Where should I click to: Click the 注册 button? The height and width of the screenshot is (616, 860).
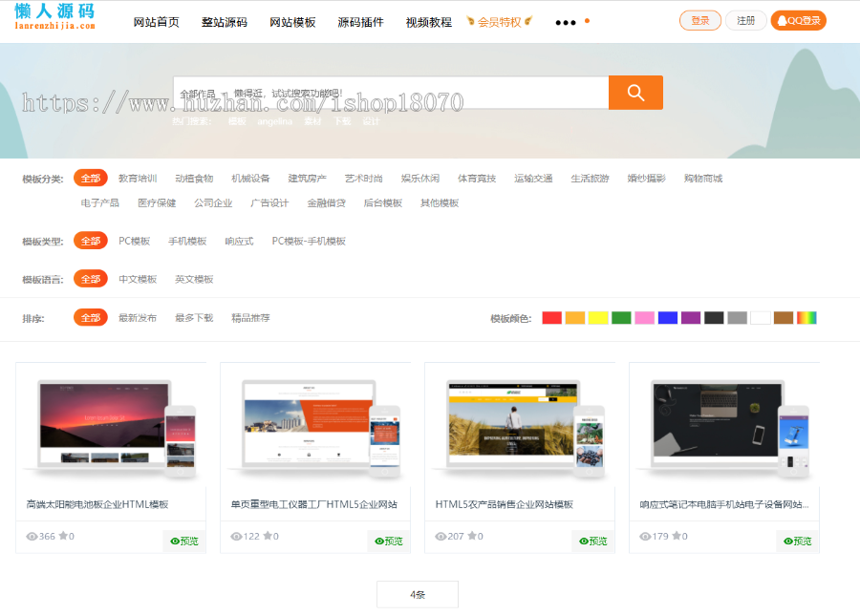click(746, 19)
